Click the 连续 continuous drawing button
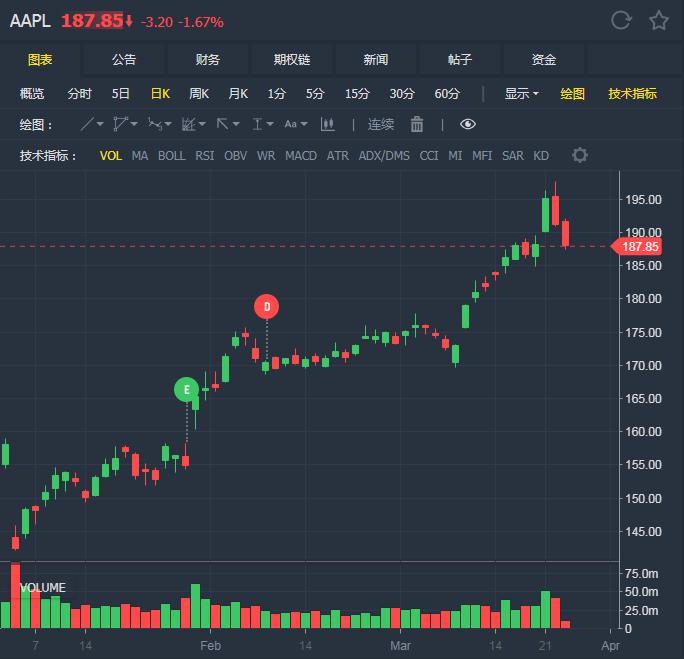Screen dimensions: 684x659 (x=381, y=124)
